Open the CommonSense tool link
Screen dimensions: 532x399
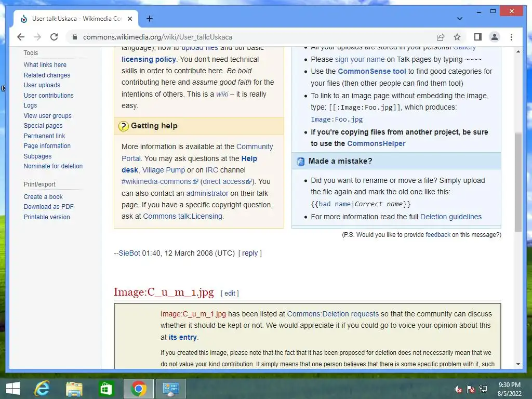[372, 71]
